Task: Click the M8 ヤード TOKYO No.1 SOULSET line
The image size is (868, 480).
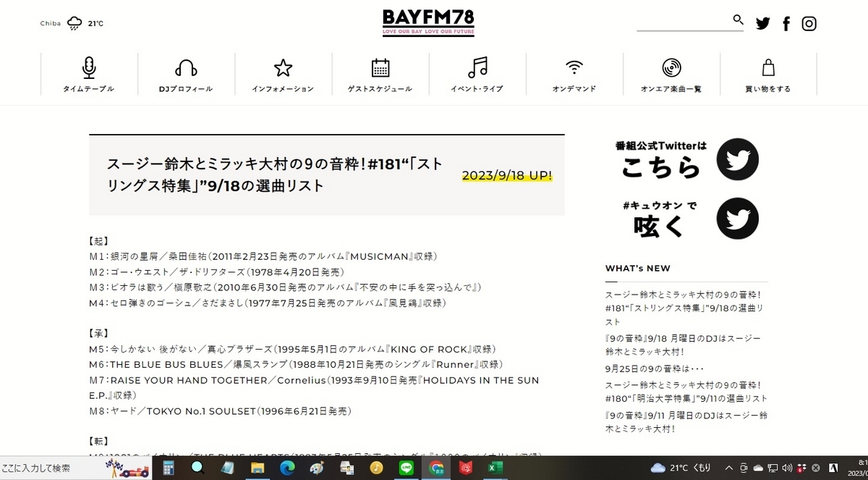Action: [x=220, y=411]
